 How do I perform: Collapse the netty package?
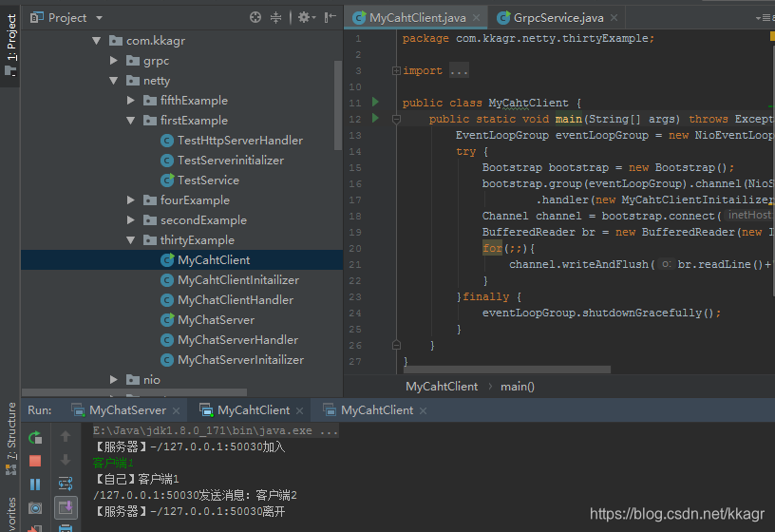114,81
